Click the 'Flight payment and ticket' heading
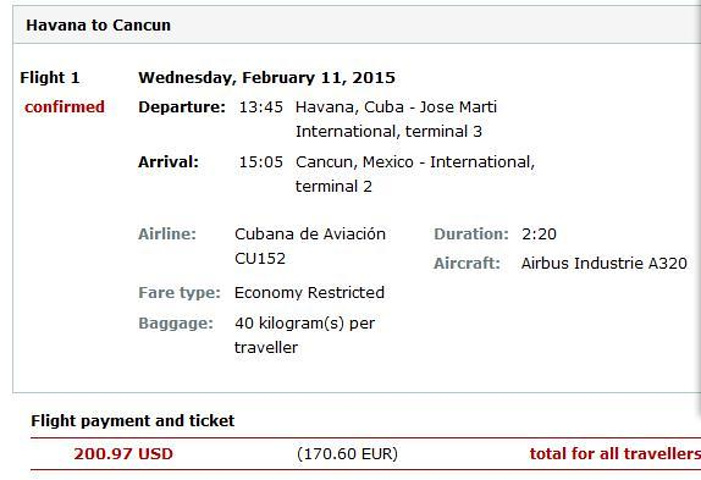Screen dimensions: 701x480 (133, 421)
